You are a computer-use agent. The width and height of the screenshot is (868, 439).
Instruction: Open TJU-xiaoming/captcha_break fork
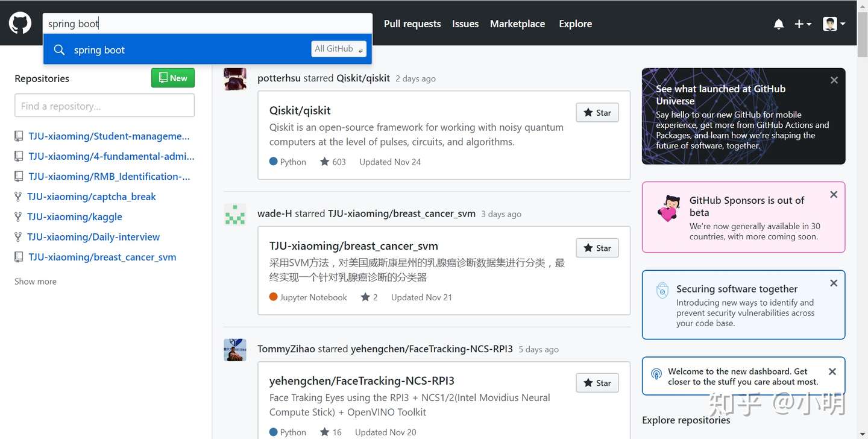91,197
